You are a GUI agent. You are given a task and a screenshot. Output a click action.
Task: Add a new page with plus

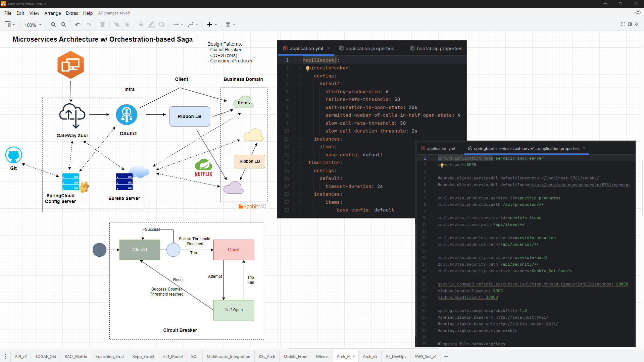tap(446, 356)
